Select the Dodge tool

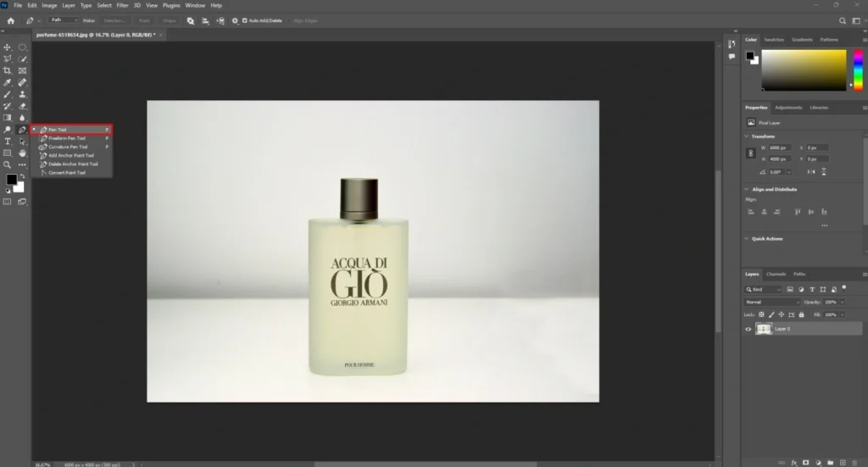coord(7,130)
